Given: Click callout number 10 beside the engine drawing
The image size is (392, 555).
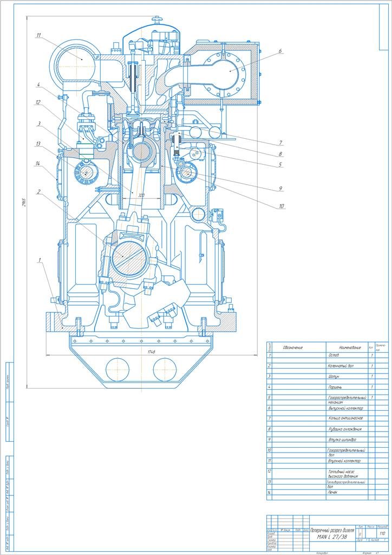Looking at the screenshot, I should click(x=282, y=205).
